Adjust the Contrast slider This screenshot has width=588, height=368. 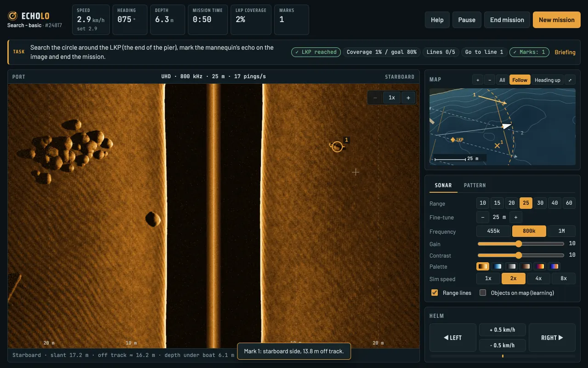[x=521, y=255]
